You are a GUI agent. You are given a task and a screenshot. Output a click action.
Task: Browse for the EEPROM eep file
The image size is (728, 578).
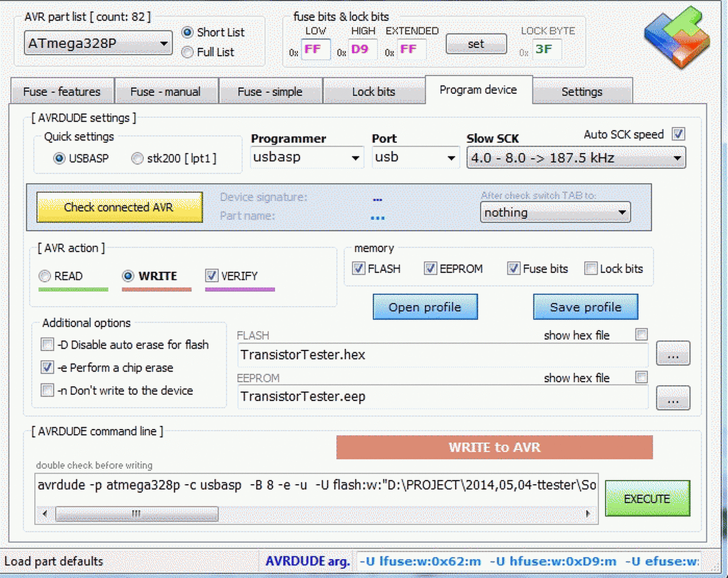click(673, 398)
